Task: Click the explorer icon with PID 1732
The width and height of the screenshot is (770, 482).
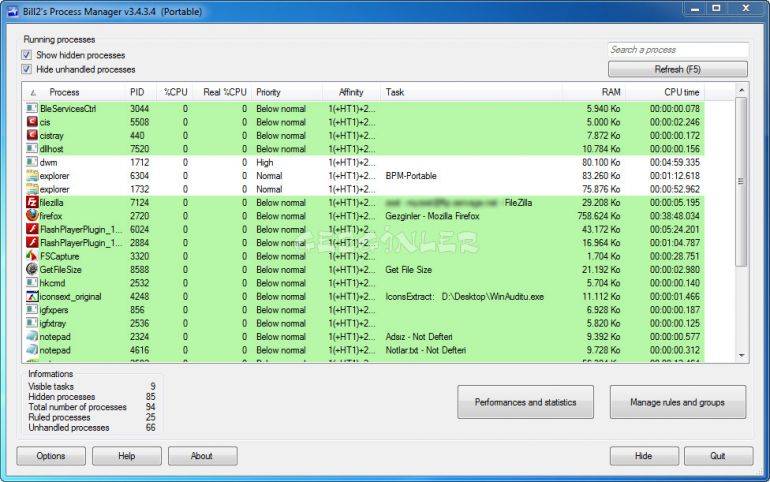Action: click(32, 189)
